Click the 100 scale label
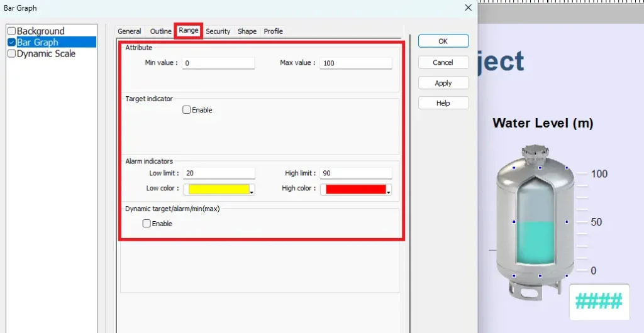644x333 pixels. click(599, 174)
